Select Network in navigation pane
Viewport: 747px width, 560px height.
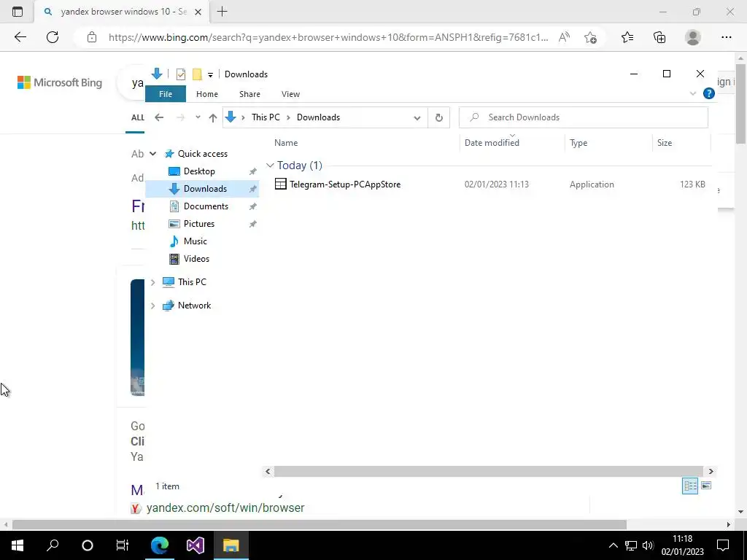[194, 306]
